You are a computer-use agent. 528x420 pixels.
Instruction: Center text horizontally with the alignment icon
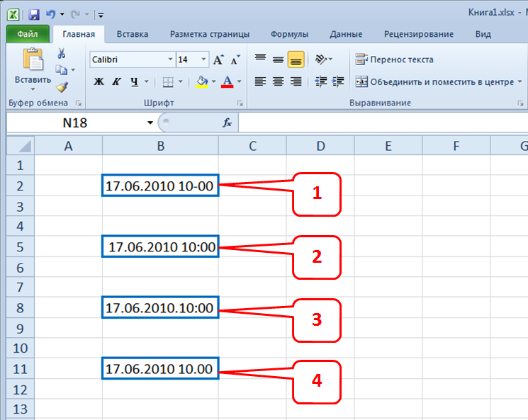click(x=278, y=81)
